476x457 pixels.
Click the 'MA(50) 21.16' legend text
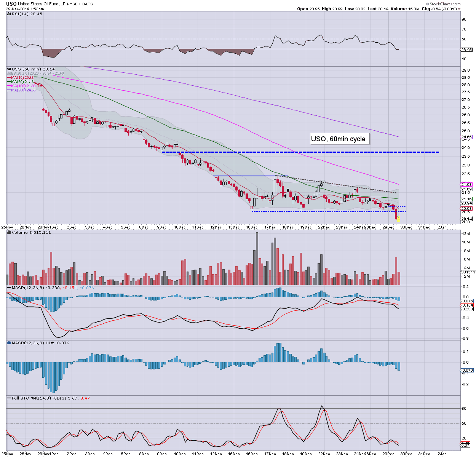pyautogui.click(x=22, y=81)
